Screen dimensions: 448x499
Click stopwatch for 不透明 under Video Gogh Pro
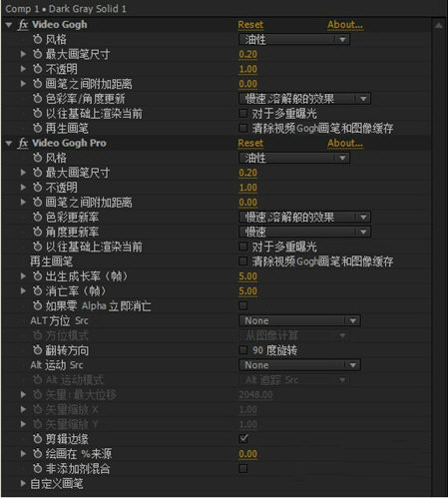tap(37, 188)
